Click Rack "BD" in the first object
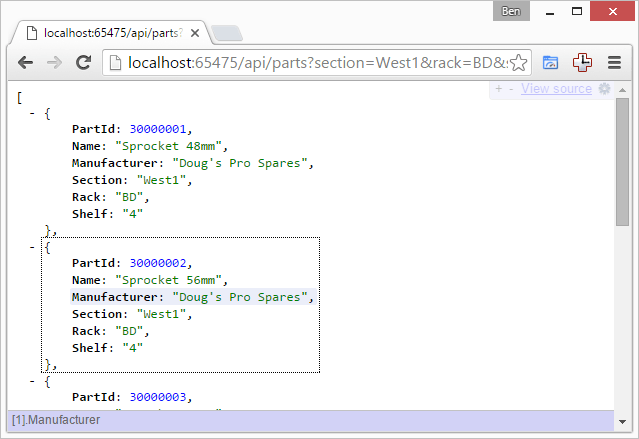Screen dimensions: 639x439 coord(130,197)
